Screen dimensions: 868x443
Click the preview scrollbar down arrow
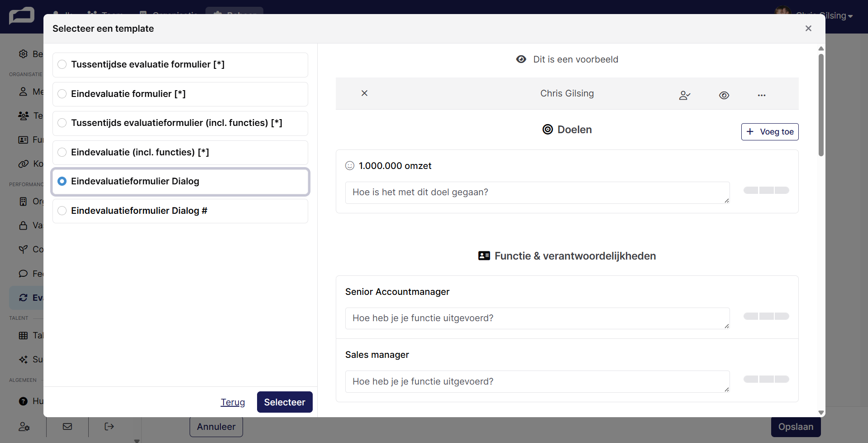(821, 413)
